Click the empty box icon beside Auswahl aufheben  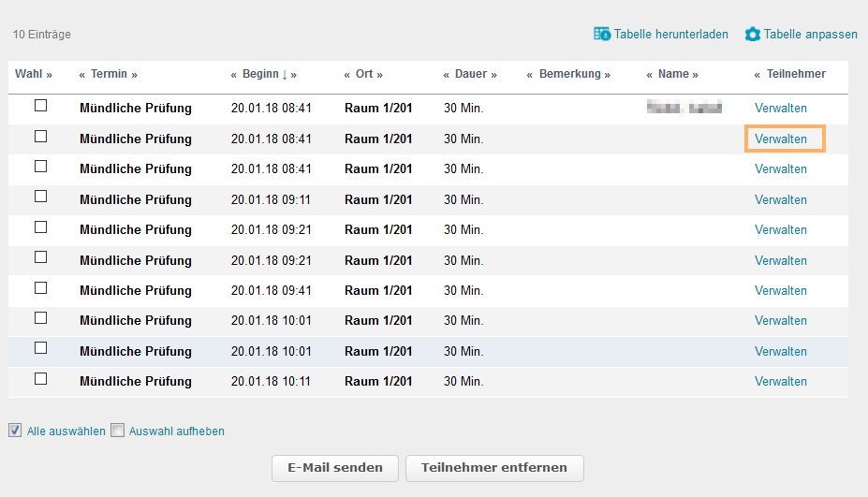click(117, 431)
